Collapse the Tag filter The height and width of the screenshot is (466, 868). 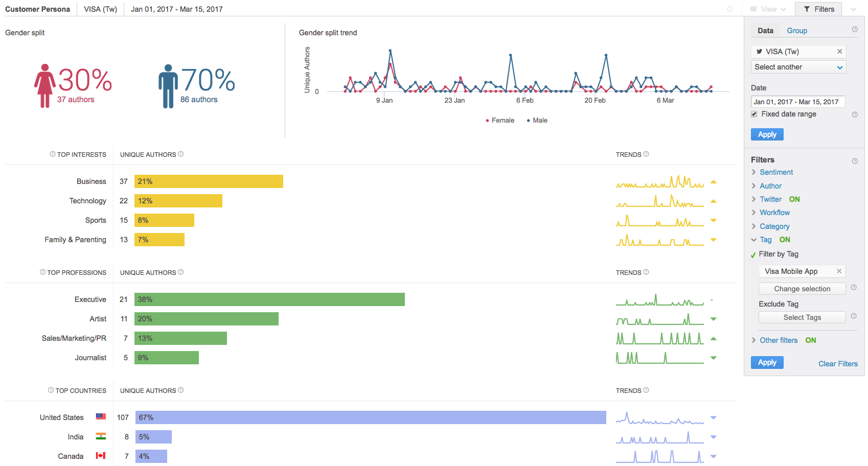coord(765,240)
